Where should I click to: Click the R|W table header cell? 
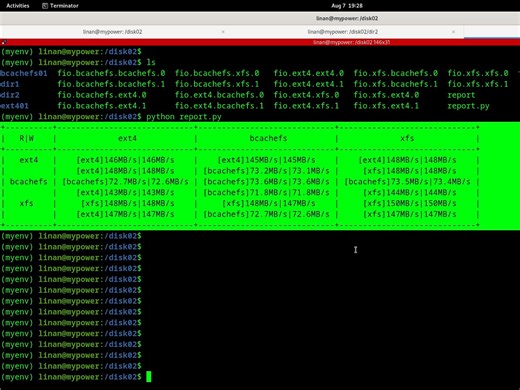[26, 138]
